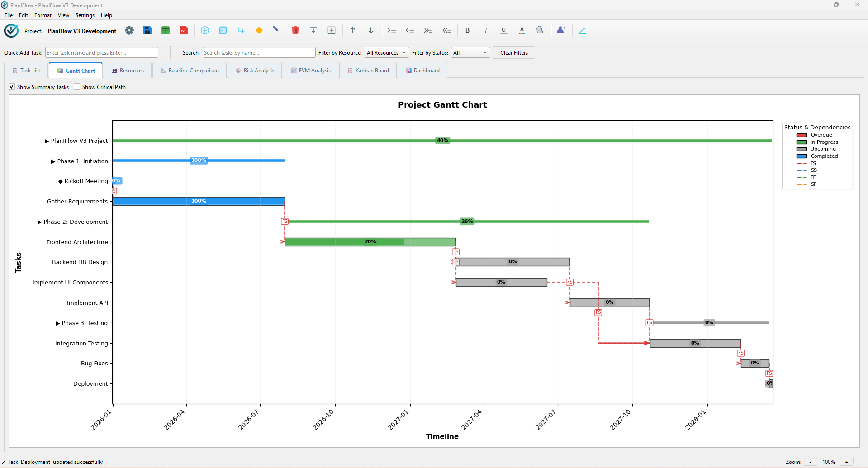Click the zoom out minus button
The width and height of the screenshot is (868, 468).
click(810, 462)
